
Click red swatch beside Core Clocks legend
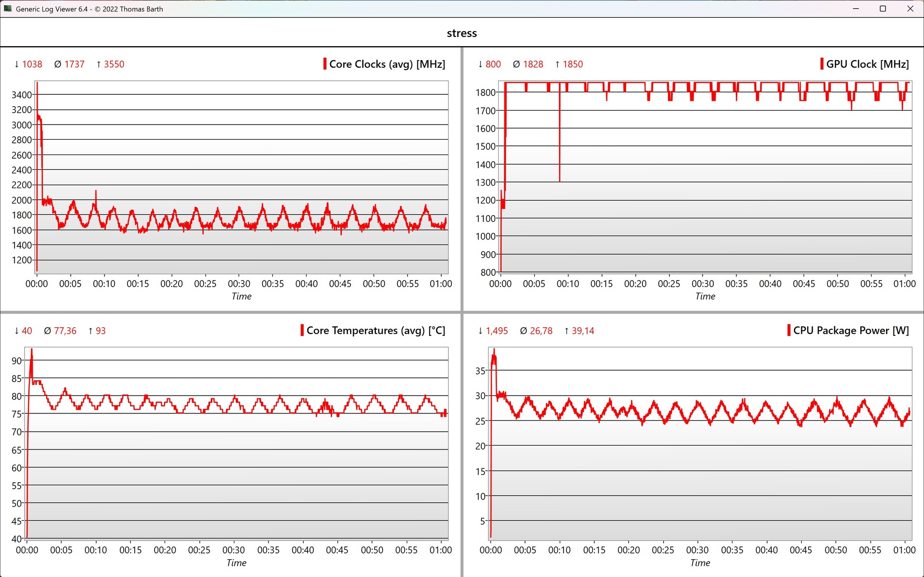click(325, 64)
